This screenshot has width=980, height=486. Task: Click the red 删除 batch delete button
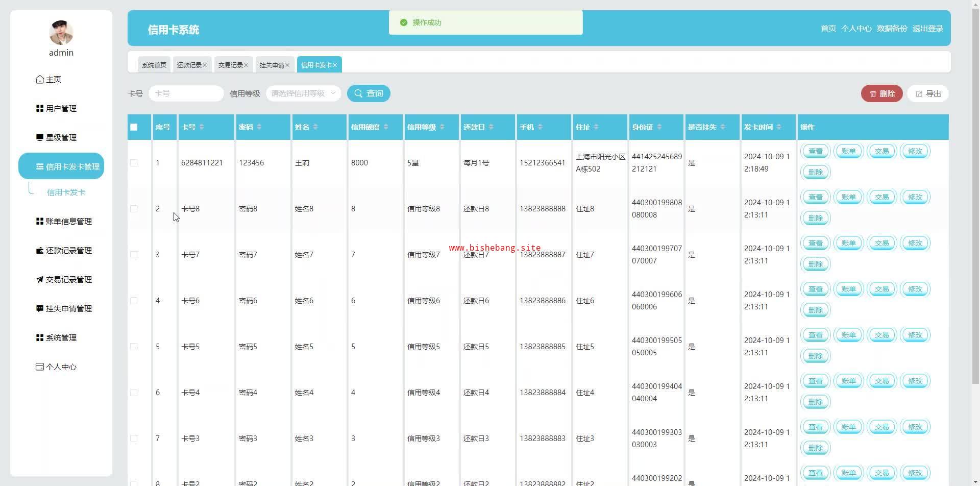(x=881, y=93)
